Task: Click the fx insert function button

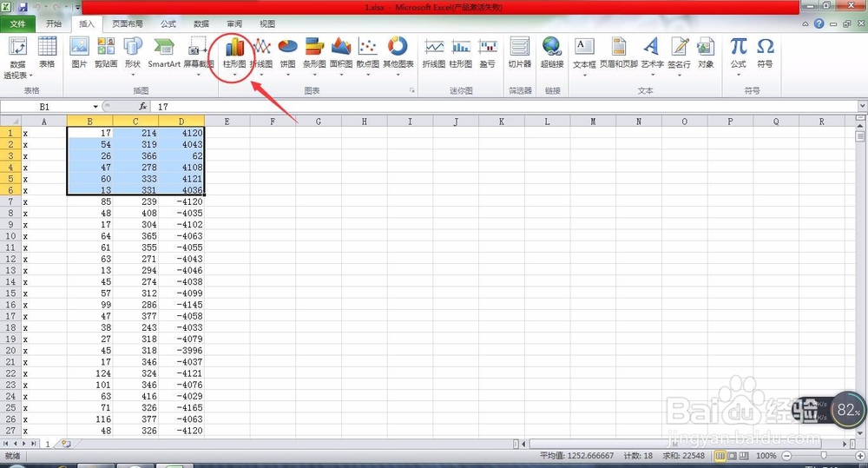Action: tap(143, 106)
